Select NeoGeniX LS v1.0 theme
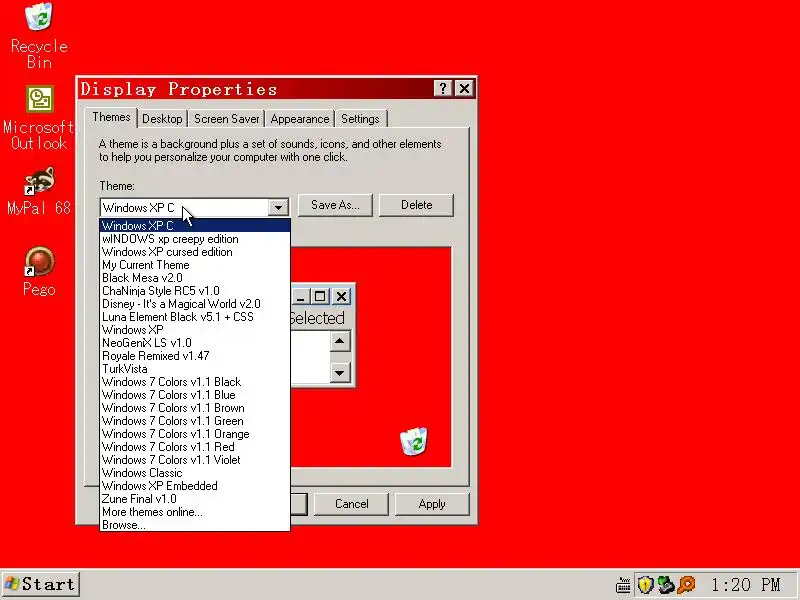Image resolution: width=800 pixels, height=600 pixels. 195,343
